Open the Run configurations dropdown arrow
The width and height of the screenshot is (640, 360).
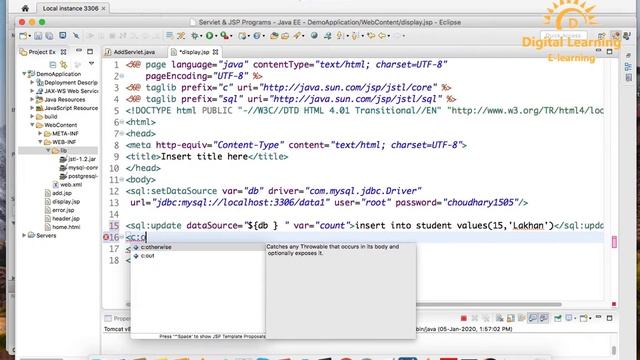tap(216, 36)
